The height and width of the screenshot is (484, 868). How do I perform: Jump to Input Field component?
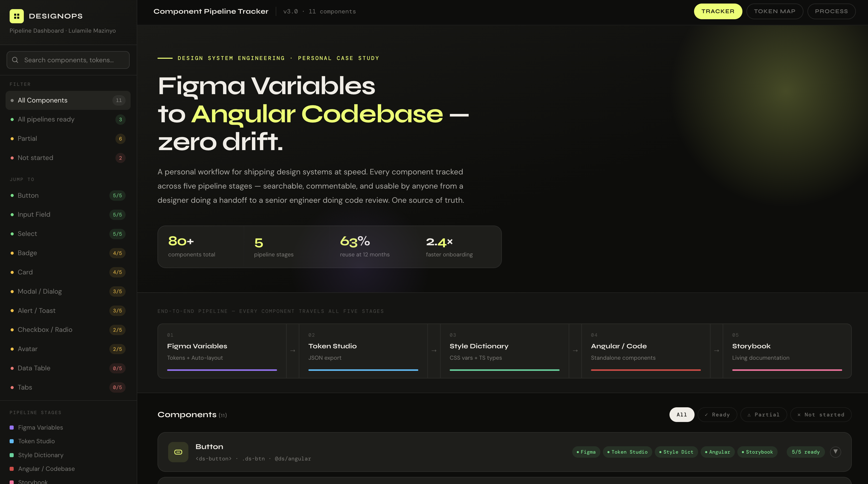coord(68,215)
